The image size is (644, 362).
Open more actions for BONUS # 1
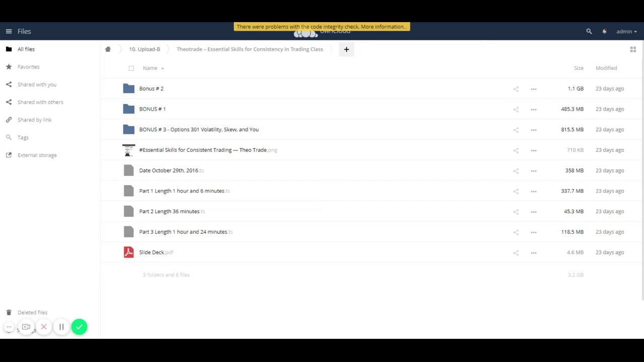click(x=533, y=110)
